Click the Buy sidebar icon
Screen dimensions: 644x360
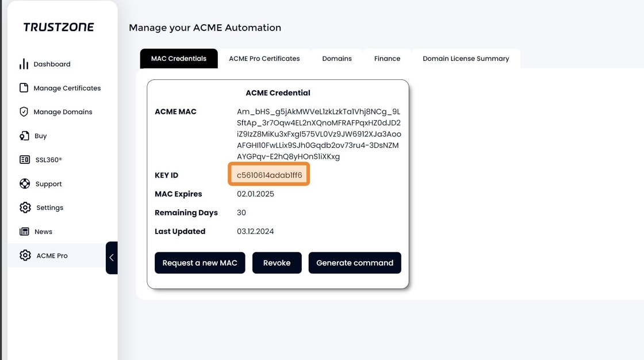click(x=24, y=136)
